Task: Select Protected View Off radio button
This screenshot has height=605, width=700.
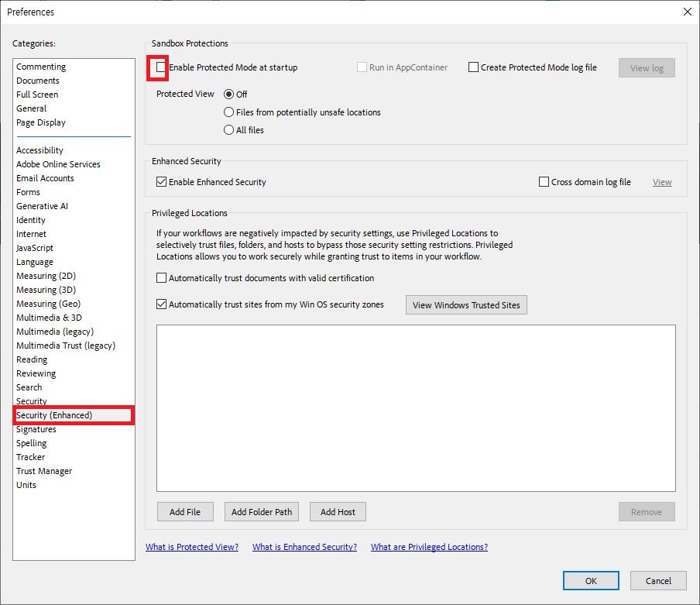Action: [228, 95]
